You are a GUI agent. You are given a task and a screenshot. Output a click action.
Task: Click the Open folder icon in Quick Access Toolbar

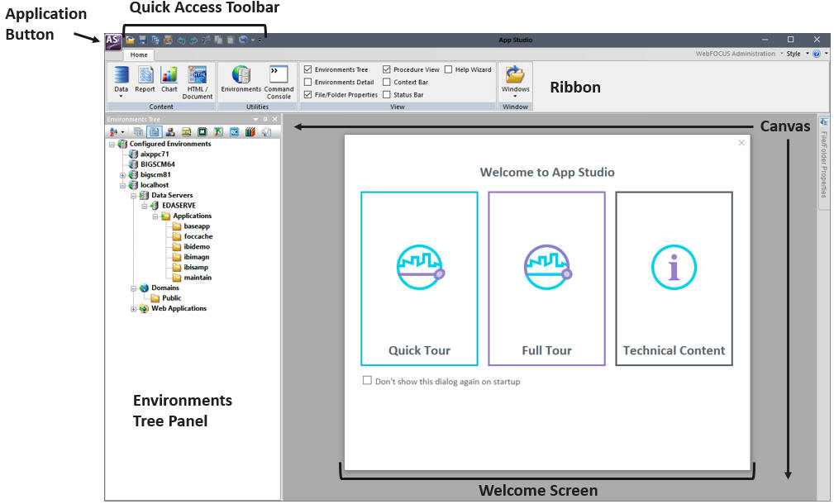[130, 40]
